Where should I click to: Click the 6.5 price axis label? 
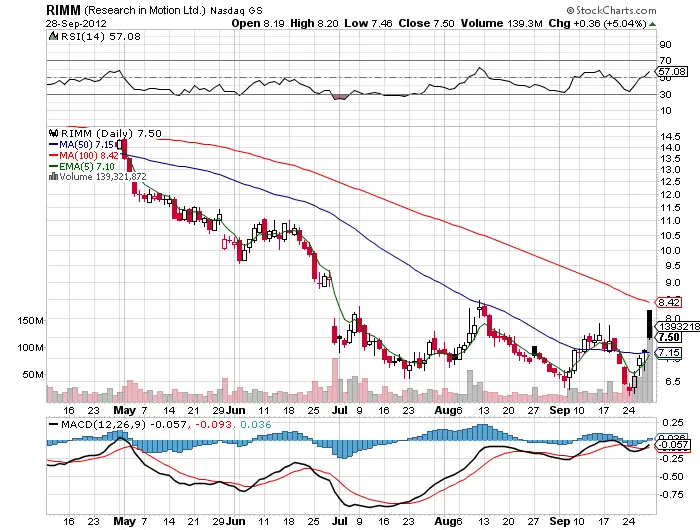[x=674, y=382]
